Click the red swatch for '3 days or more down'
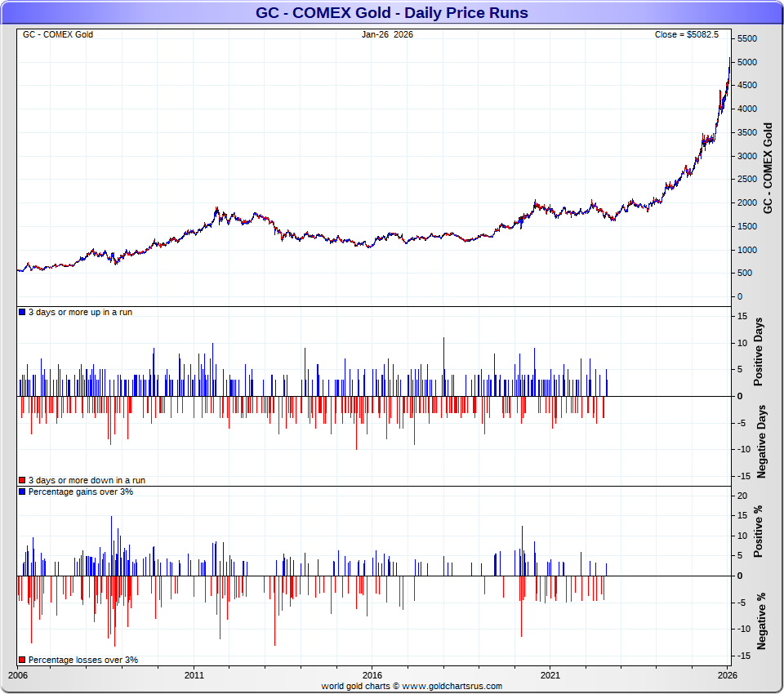 point(22,481)
